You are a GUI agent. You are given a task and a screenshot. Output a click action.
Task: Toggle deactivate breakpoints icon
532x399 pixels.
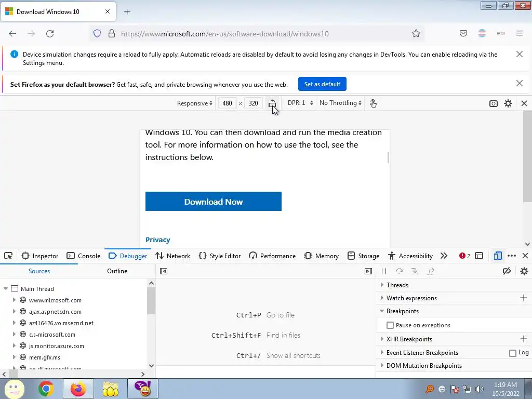pos(507,271)
